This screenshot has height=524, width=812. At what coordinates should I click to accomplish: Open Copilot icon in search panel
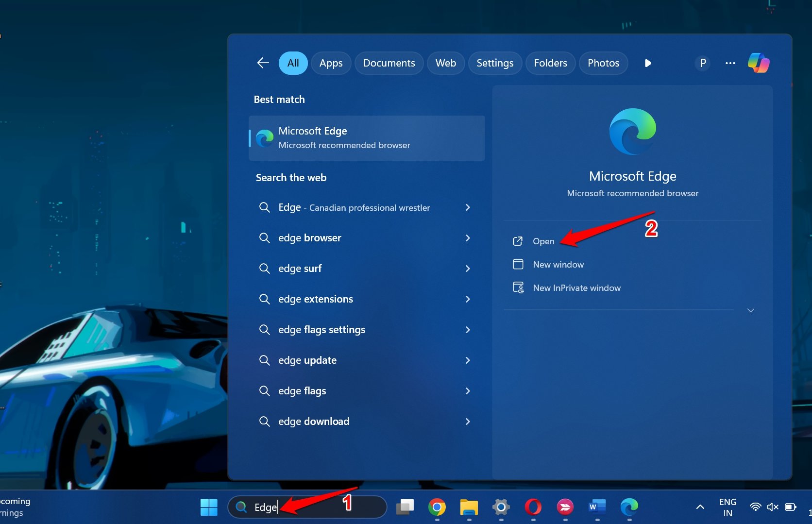tap(759, 63)
